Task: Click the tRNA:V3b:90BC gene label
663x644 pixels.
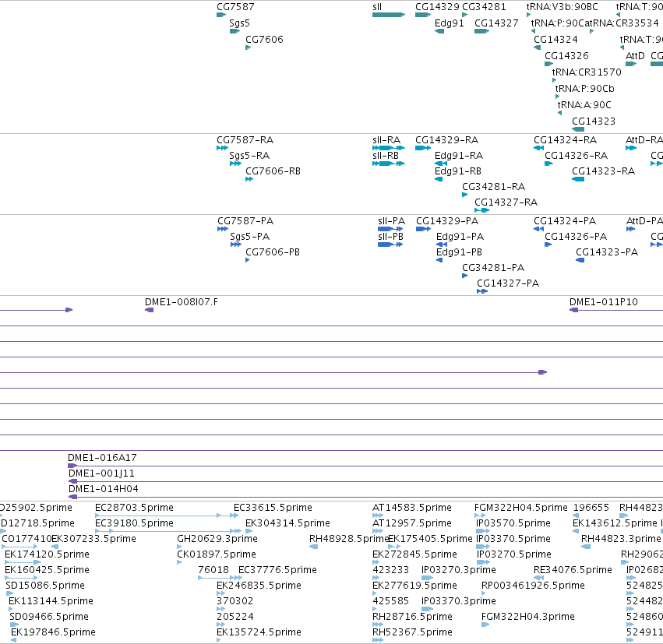Action: (562, 7)
